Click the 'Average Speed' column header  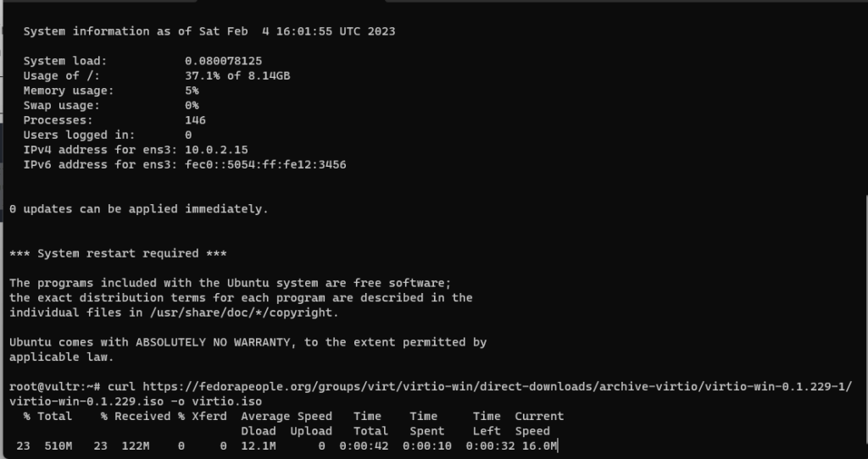click(287, 417)
